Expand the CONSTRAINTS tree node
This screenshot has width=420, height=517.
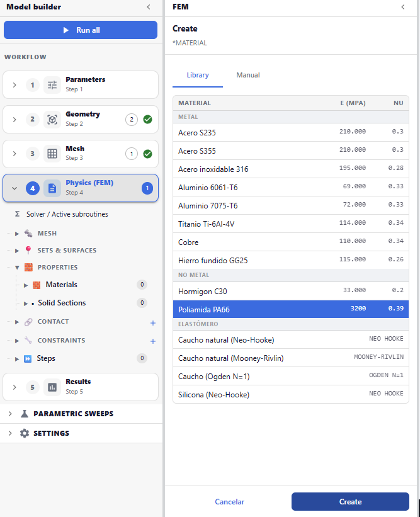(17, 341)
